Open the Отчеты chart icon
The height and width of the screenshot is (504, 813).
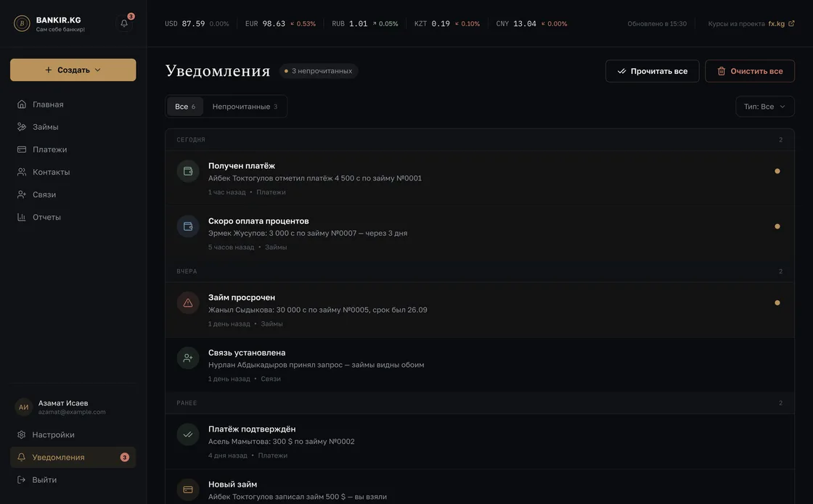coord(21,217)
